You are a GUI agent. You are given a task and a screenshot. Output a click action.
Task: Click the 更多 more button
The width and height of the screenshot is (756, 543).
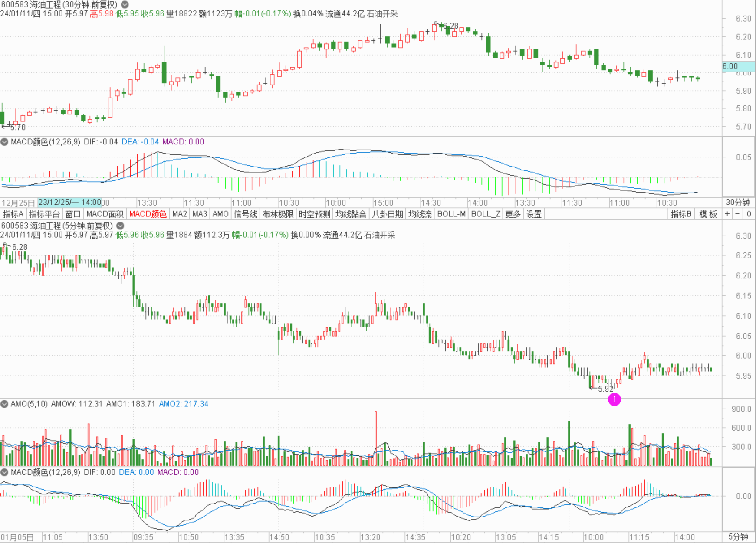point(513,214)
